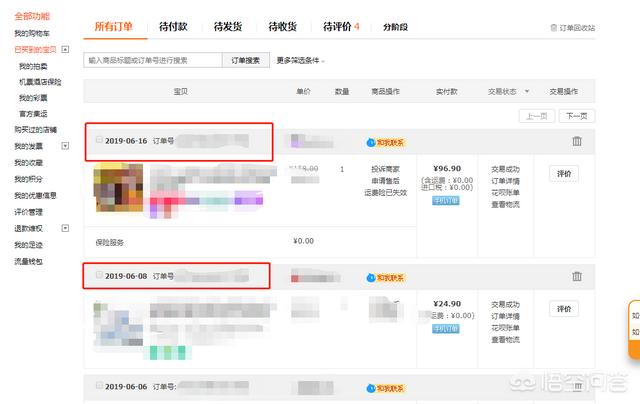Open 查看物流 for the ¥24.90 order

pos(505,340)
